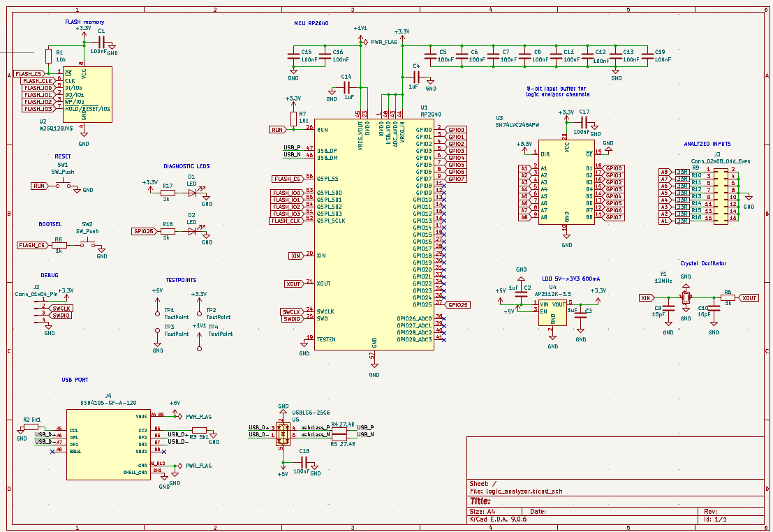Click the USB PORT heading text
Viewport: 773px width, 532px height.
pos(75,380)
